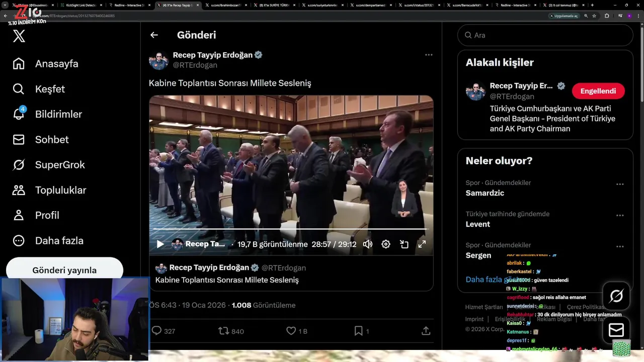
Task: Open Bildirimler notifications
Action: (47, 114)
